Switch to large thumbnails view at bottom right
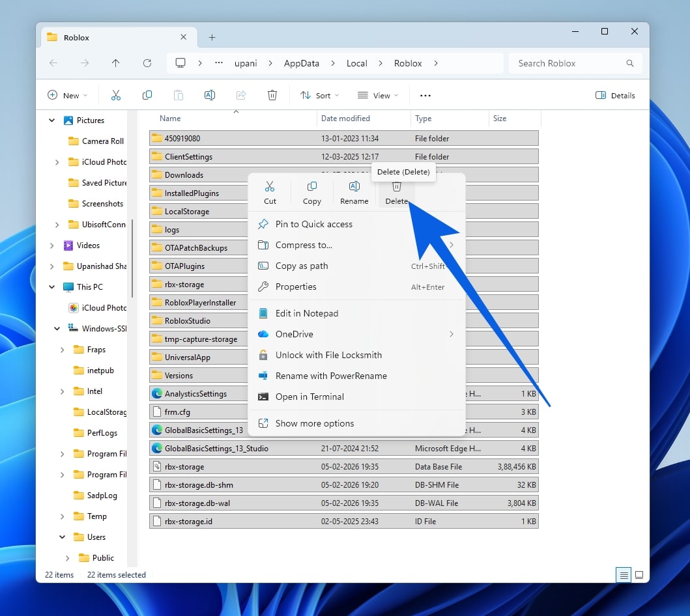 639,575
